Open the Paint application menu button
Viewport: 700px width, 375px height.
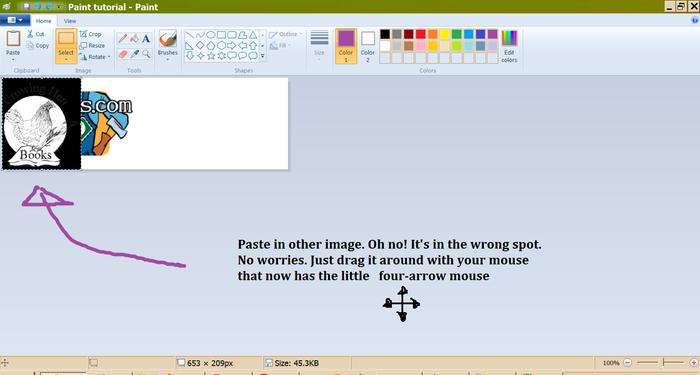pos(15,20)
